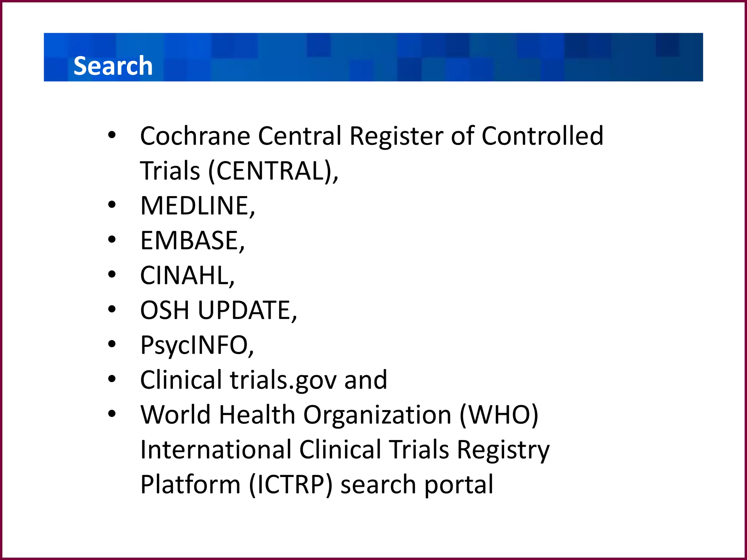Click the "Clinical trials.gov and" bullet
The width and height of the screenshot is (747, 560).
click(x=264, y=380)
